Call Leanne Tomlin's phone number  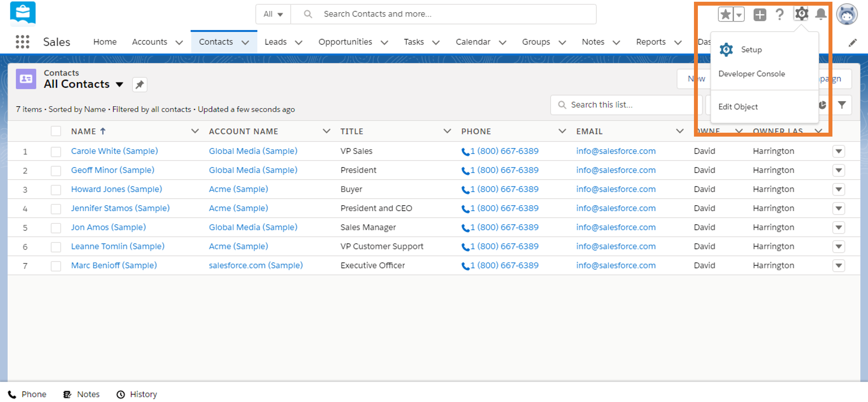[504, 246]
